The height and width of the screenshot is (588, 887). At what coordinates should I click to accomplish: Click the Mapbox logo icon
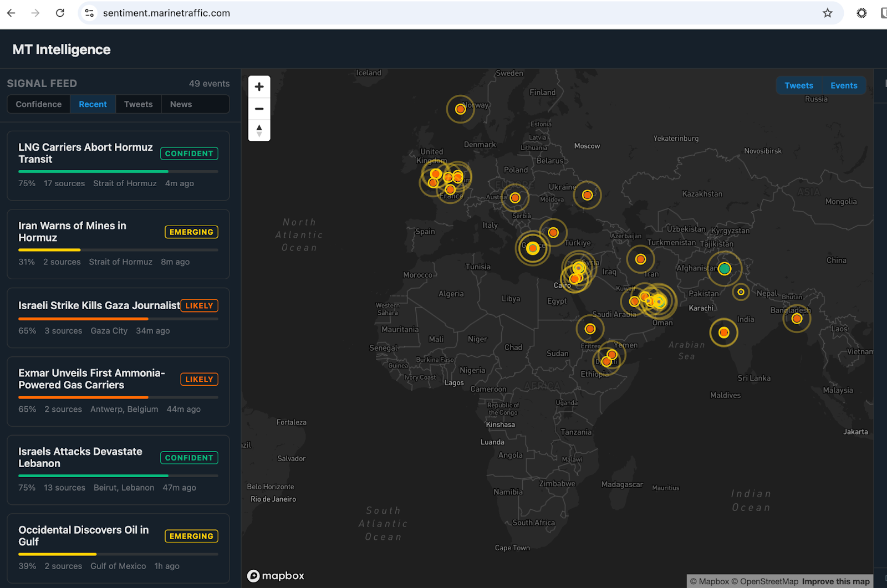click(x=254, y=576)
